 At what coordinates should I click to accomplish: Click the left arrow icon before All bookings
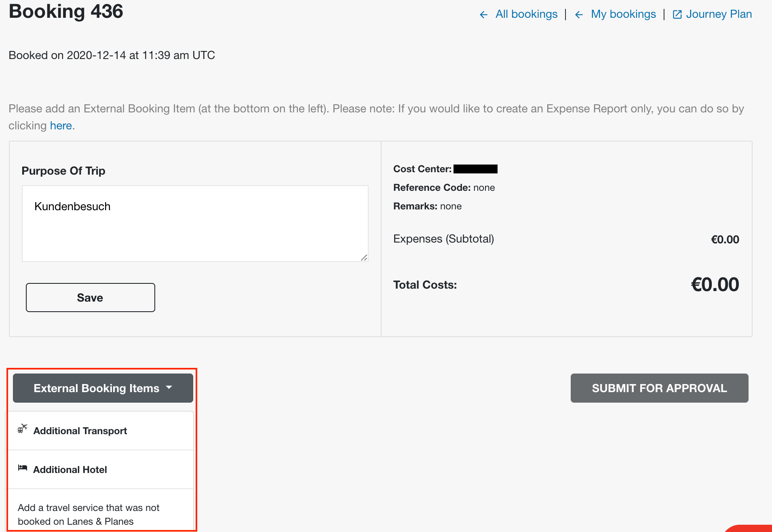tap(483, 15)
